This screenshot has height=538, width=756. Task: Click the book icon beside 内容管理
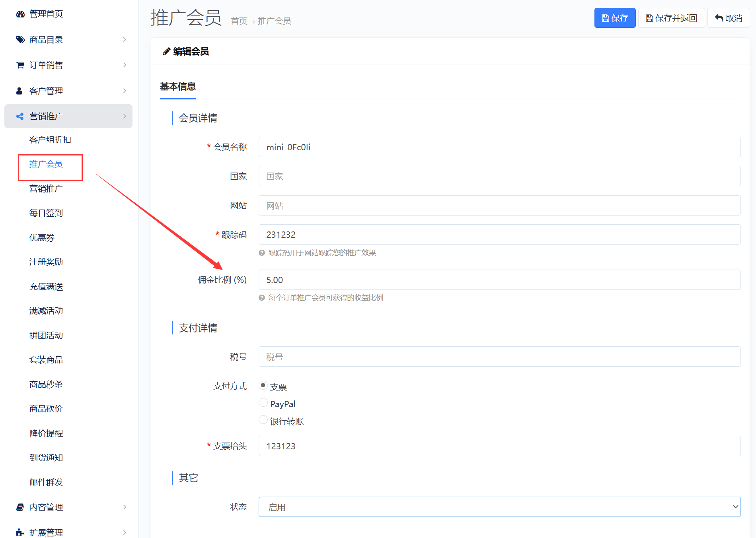point(20,507)
